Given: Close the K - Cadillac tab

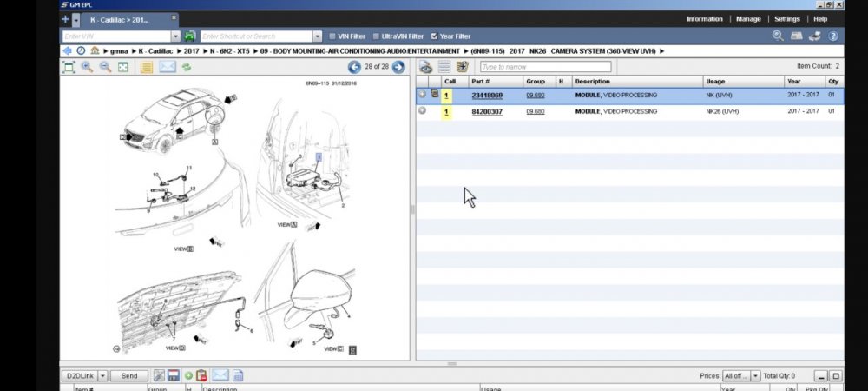Looking at the screenshot, I should click(174, 17).
